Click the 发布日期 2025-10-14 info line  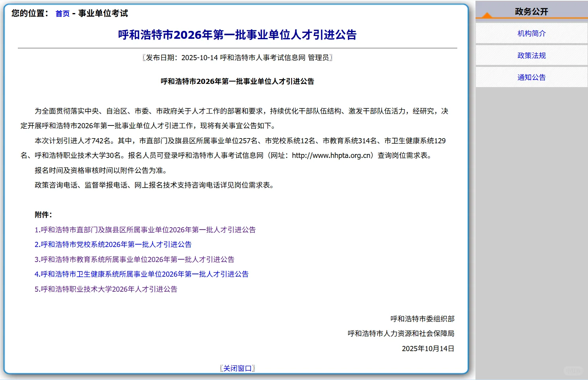click(x=237, y=58)
